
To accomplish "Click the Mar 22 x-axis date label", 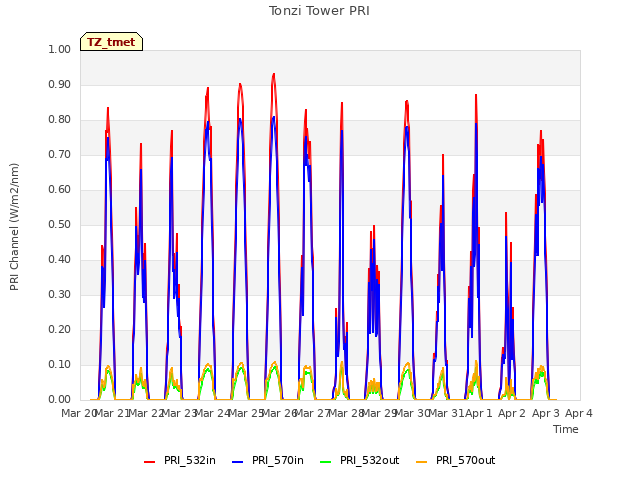I will [146, 413].
